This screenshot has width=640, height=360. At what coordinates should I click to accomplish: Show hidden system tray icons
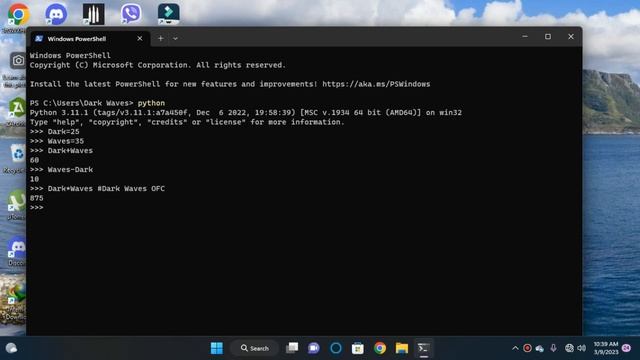(x=515, y=348)
